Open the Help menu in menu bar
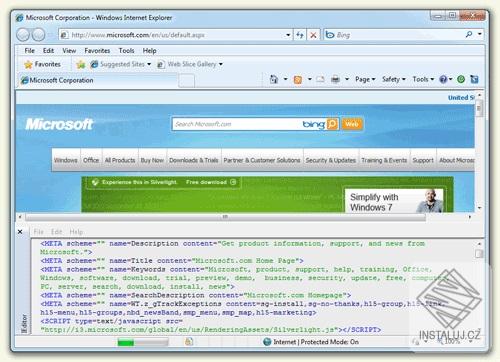Screen dimensions: 500x362 point(149,51)
